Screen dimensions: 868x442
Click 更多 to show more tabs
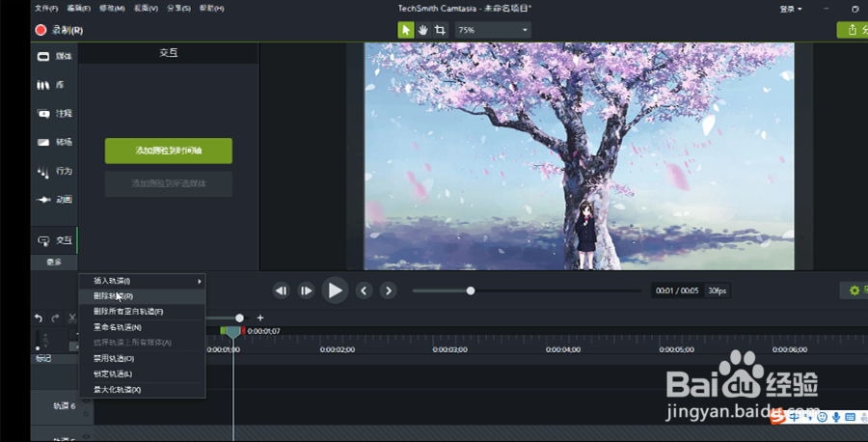pos(54,262)
